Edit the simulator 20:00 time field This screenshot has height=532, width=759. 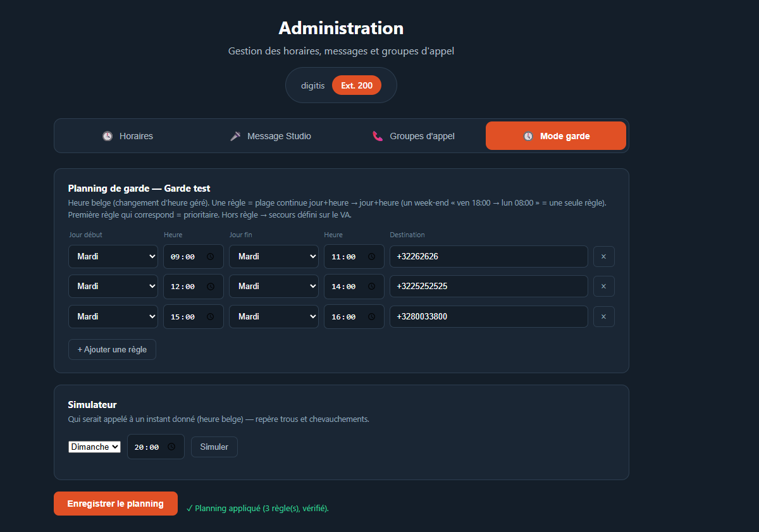pos(156,447)
